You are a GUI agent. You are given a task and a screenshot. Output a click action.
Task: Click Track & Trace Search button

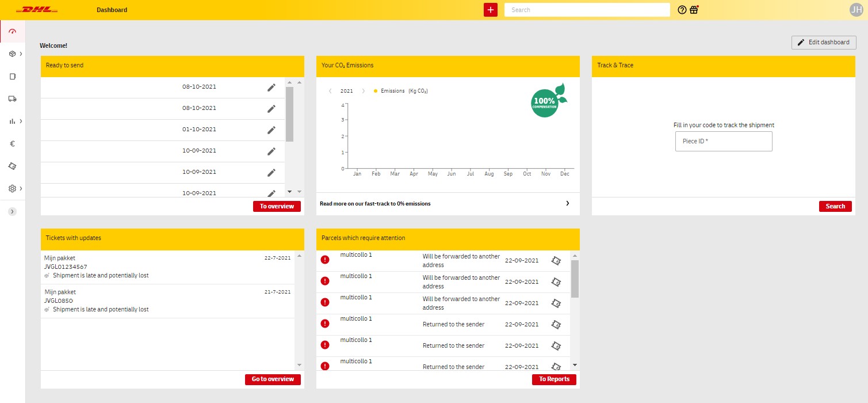[835, 206]
